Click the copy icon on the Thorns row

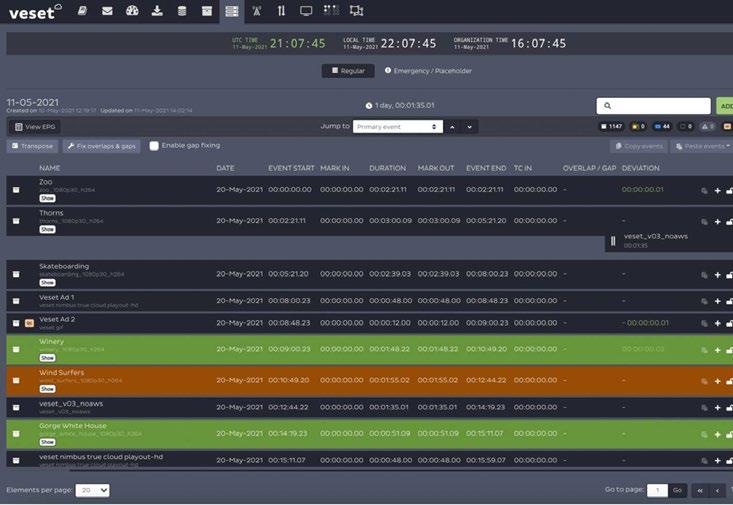click(x=704, y=222)
